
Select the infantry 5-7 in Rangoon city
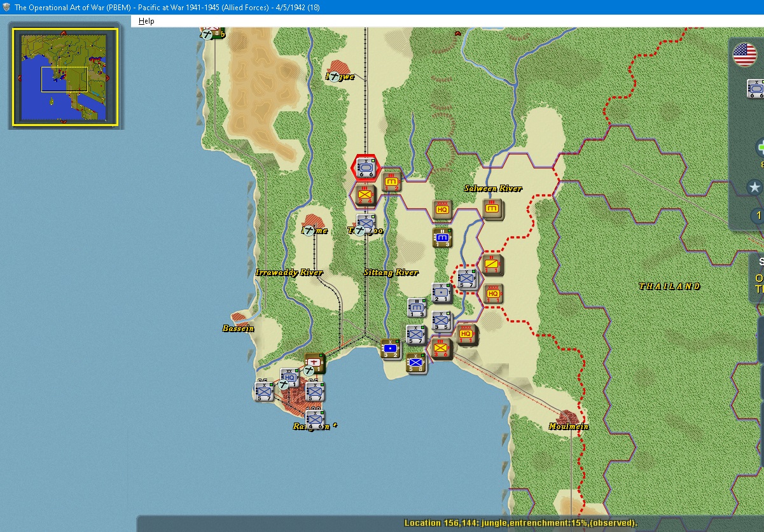(315, 391)
